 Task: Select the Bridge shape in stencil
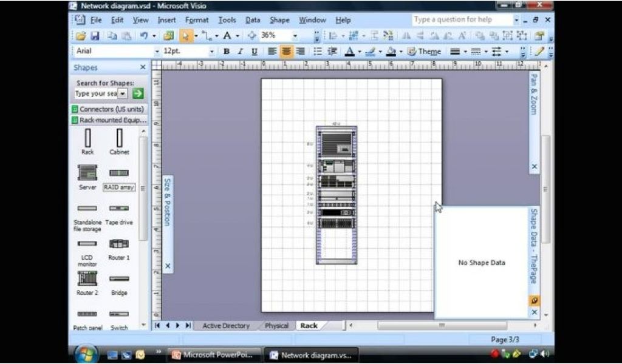click(119, 286)
